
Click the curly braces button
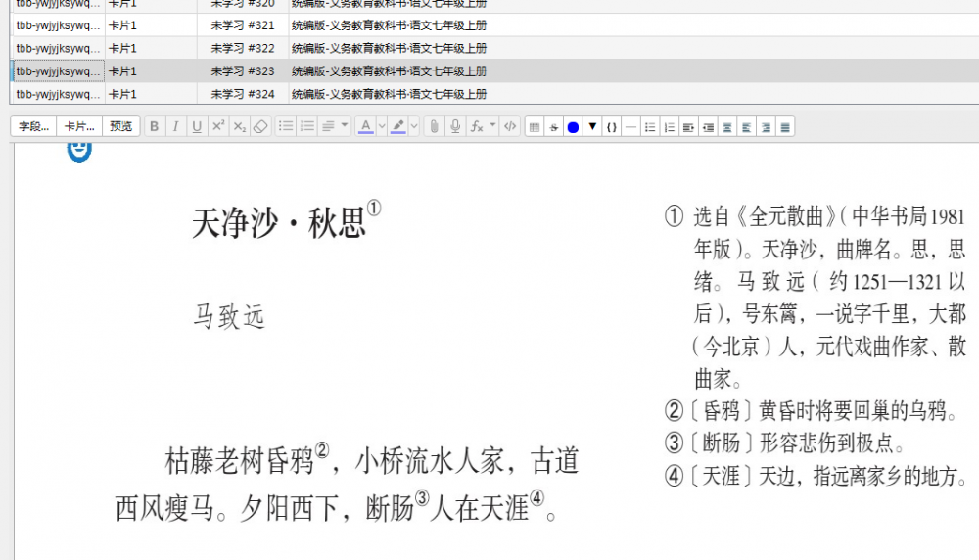tap(611, 127)
